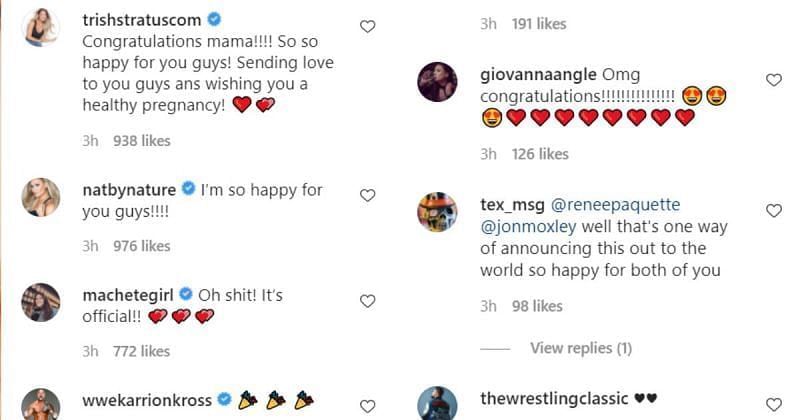This screenshot has width=800, height=420.
Task: Open giovannaangle's profile picture
Action: [x=436, y=81]
